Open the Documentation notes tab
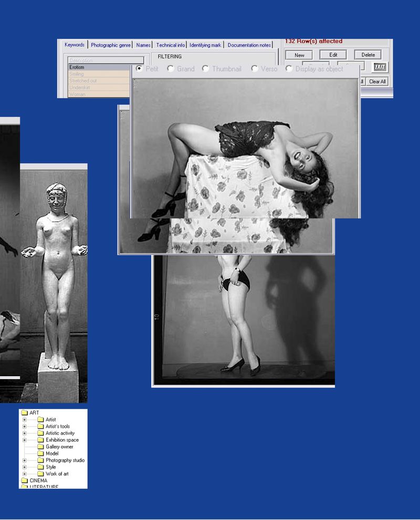 248,45
